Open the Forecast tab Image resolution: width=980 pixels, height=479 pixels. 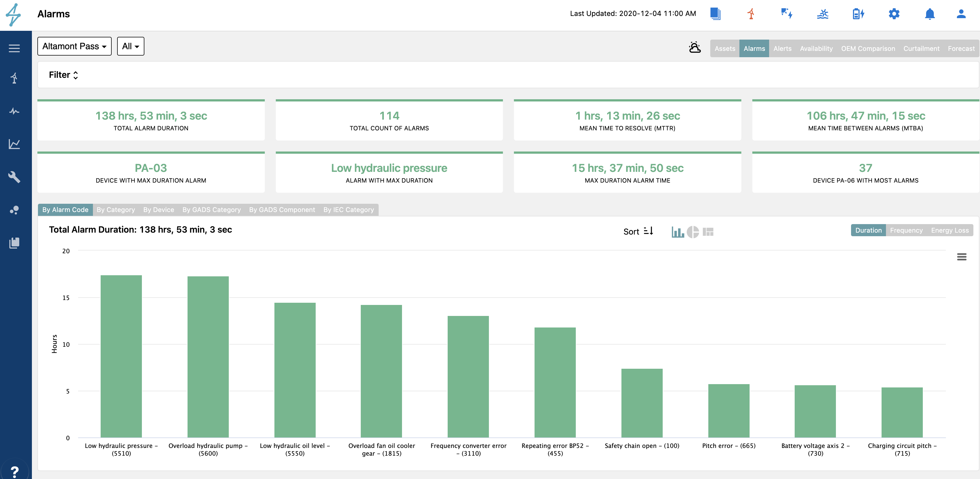coord(961,48)
